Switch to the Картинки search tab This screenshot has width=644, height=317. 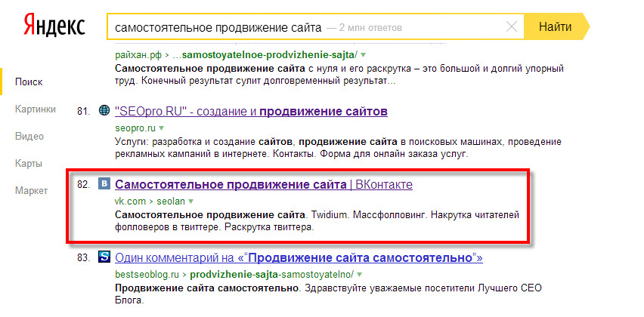click(x=36, y=109)
